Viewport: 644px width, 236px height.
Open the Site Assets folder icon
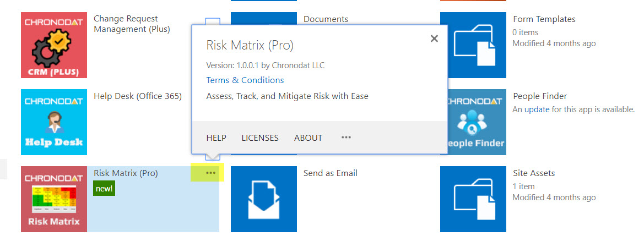click(473, 199)
